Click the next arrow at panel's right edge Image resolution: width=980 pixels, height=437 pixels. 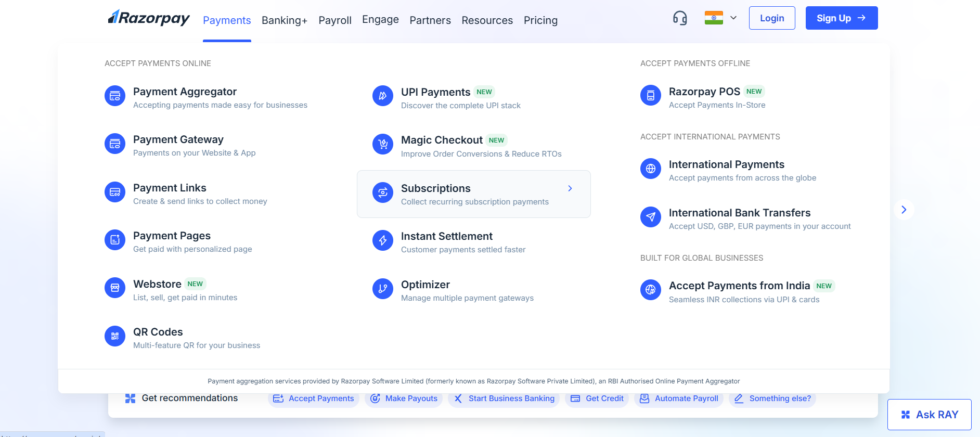coord(904,210)
